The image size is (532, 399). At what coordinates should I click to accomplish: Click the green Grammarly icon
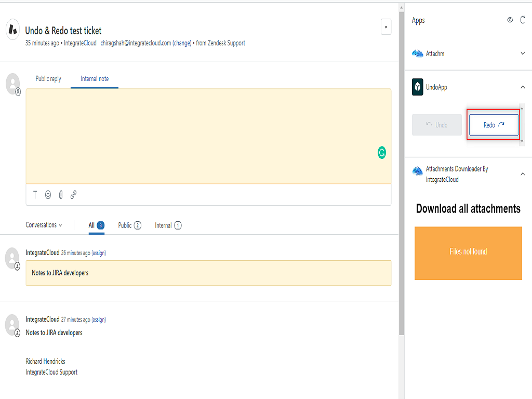(382, 153)
